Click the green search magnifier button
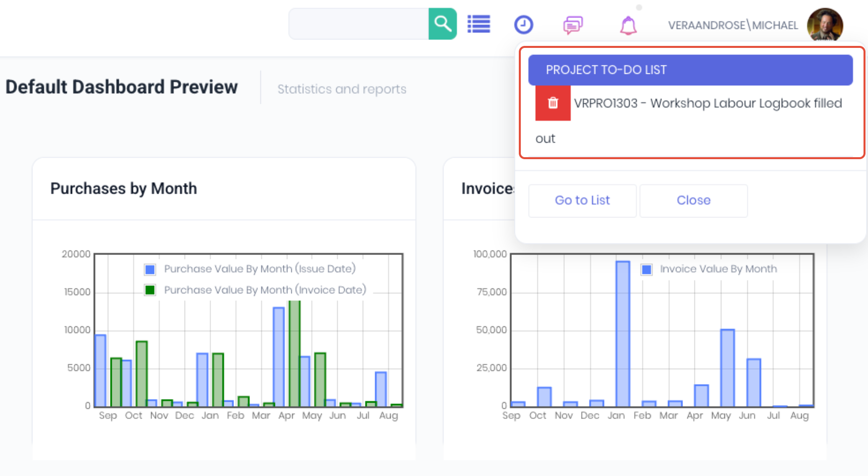The height and width of the screenshot is (476, 868). point(442,23)
